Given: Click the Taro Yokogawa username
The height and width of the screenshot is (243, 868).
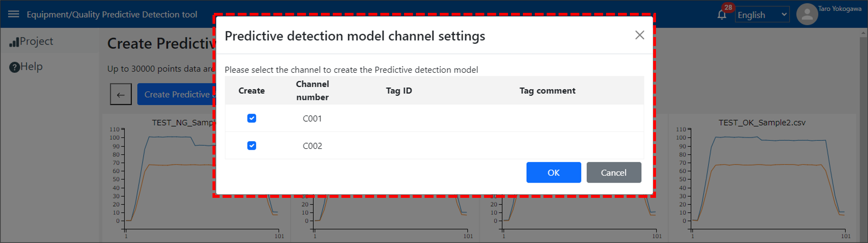Looking at the screenshot, I should pyautogui.click(x=839, y=9).
